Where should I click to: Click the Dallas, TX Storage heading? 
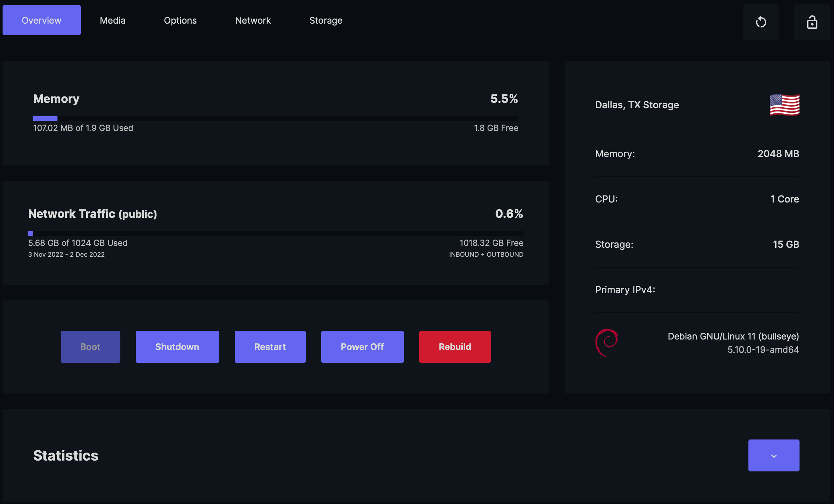pyautogui.click(x=637, y=105)
